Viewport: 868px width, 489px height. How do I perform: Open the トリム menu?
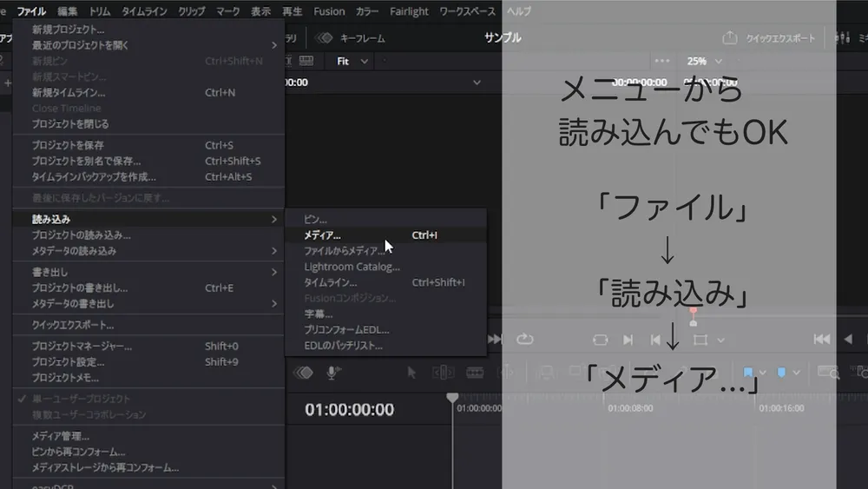point(100,11)
